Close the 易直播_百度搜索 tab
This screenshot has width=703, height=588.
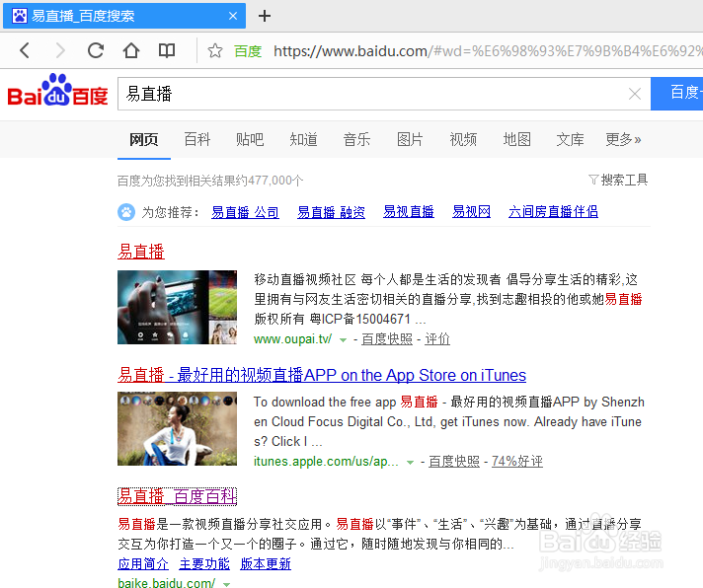(x=233, y=16)
